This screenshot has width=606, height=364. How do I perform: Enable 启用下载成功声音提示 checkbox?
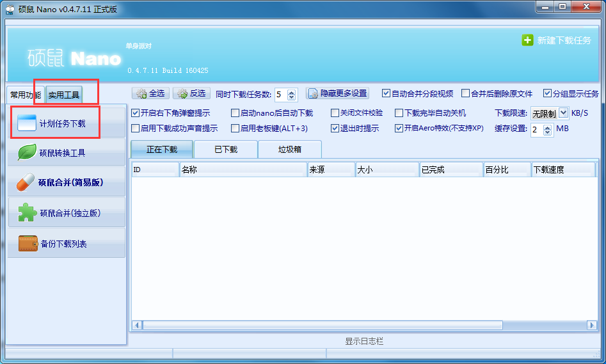(135, 128)
